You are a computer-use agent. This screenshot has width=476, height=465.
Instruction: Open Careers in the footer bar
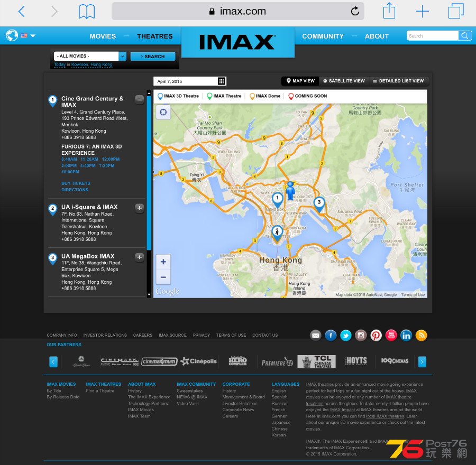tap(143, 335)
